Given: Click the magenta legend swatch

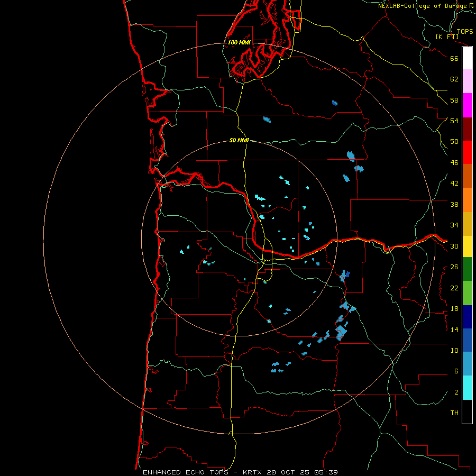Looking at the screenshot, I should pyautogui.click(x=467, y=105).
